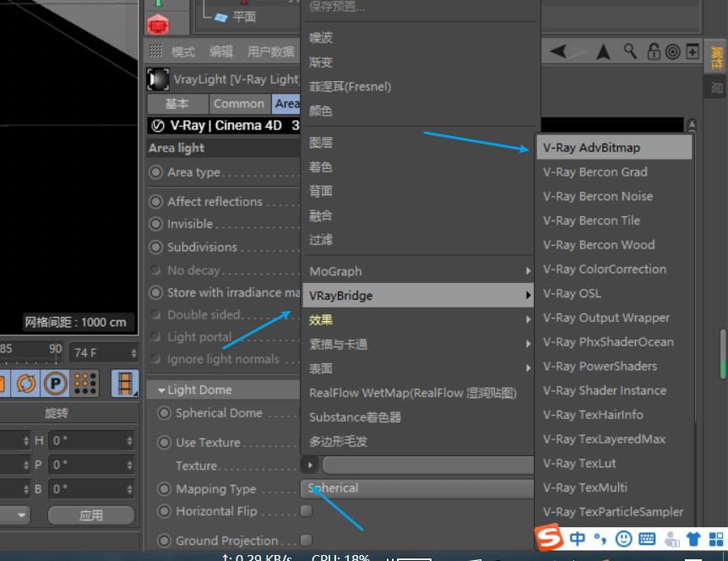Click the rotation record icon
Image resolution: width=728 pixels, height=561 pixels.
26,384
